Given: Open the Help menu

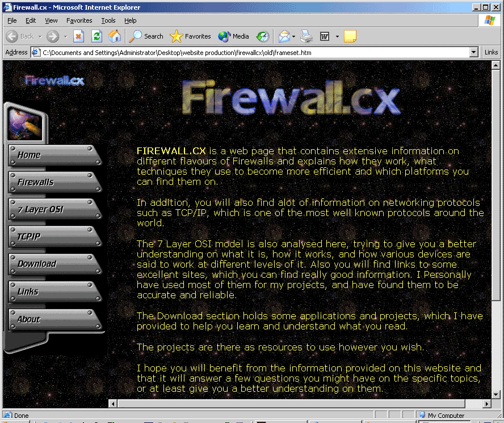Looking at the screenshot, I should click(x=130, y=20).
